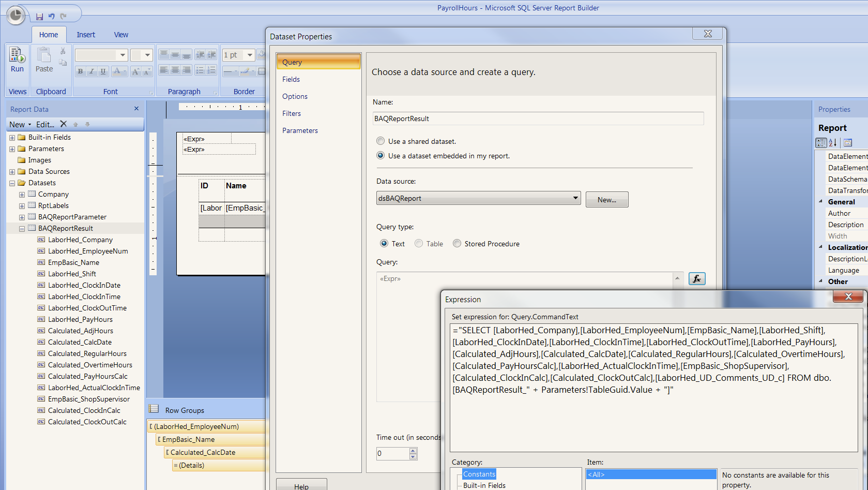
Task: Click the LaborHed_Company field icon
Action: pos(41,240)
